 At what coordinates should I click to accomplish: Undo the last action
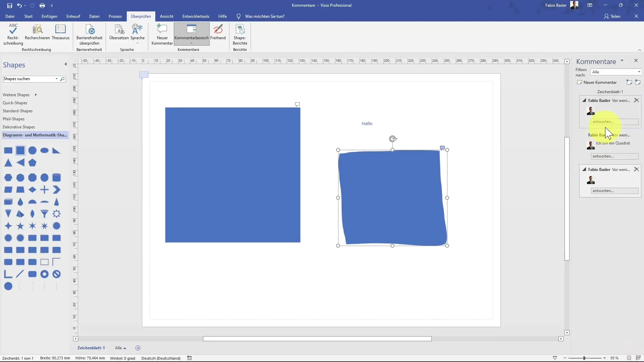pyautogui.click(x=19, y=5)
